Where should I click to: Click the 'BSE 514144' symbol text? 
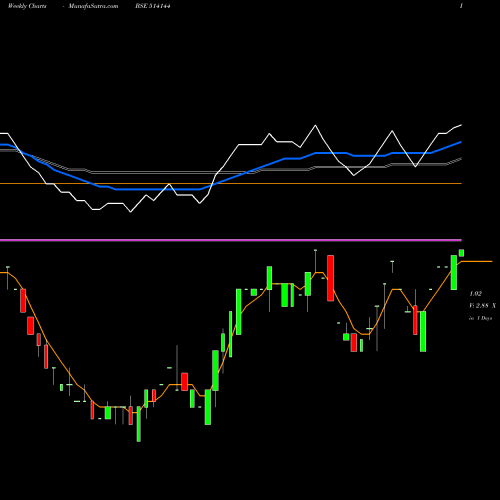153,6
